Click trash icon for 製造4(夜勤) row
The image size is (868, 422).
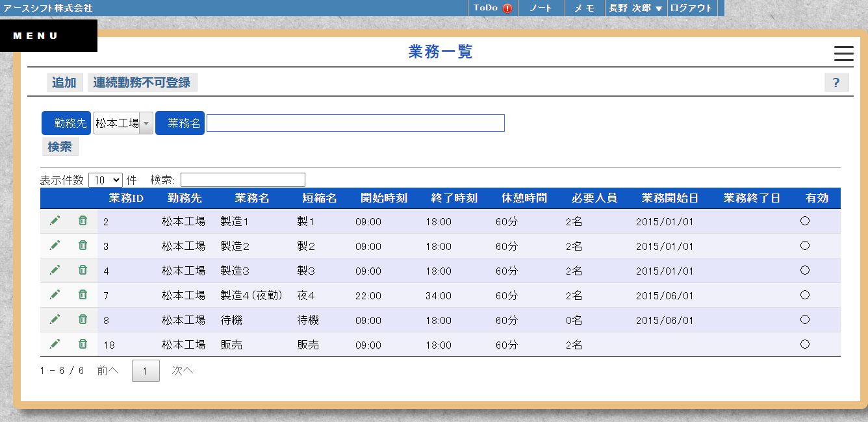[x=83, y=295]
